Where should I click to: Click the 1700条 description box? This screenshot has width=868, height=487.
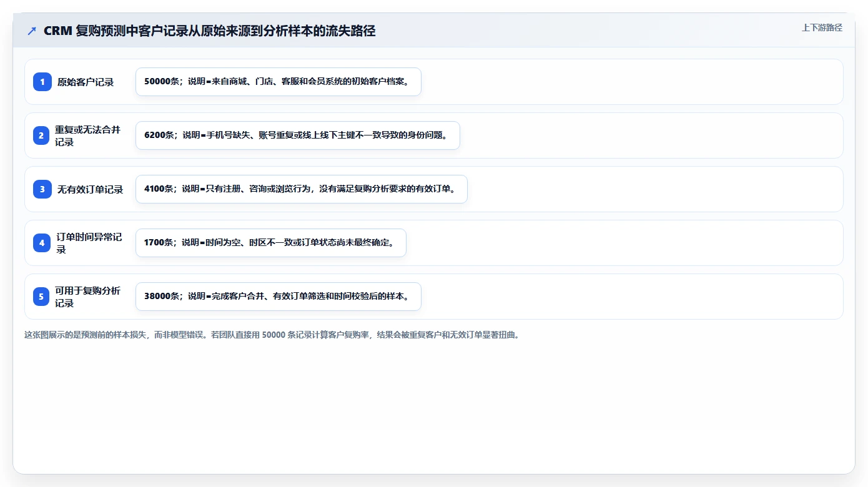(271, 243)
